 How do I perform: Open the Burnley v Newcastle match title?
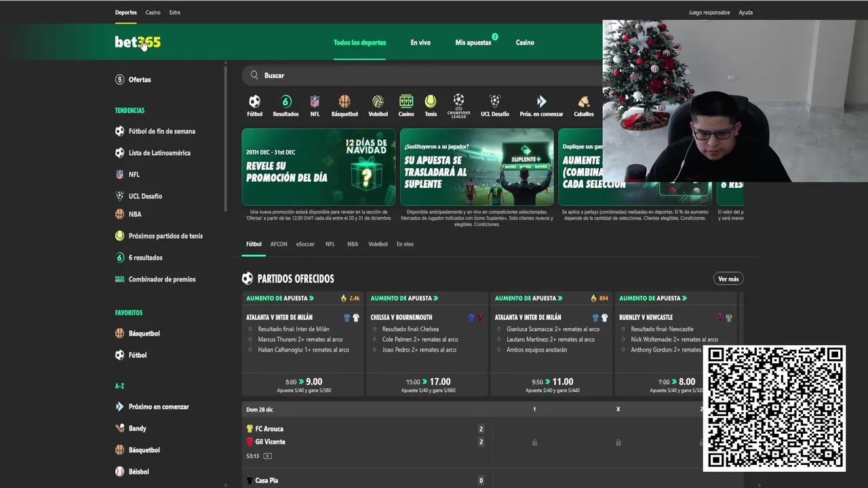646,317
